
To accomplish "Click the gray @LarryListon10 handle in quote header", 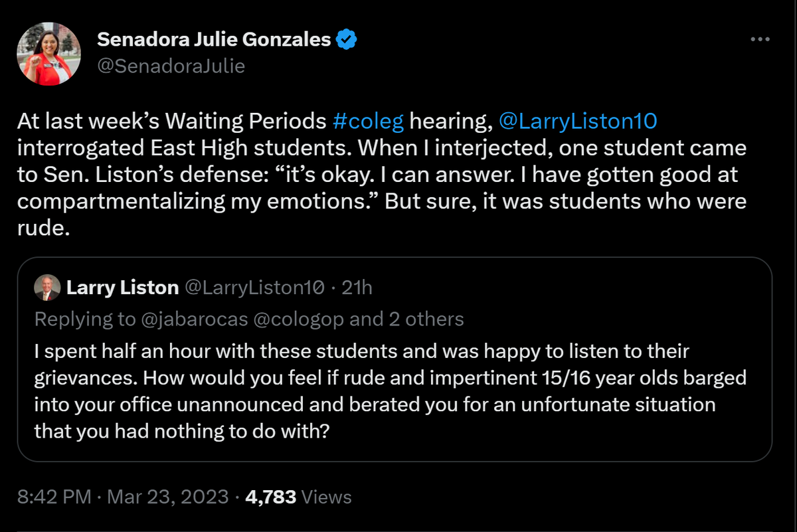I will point(254,288).
